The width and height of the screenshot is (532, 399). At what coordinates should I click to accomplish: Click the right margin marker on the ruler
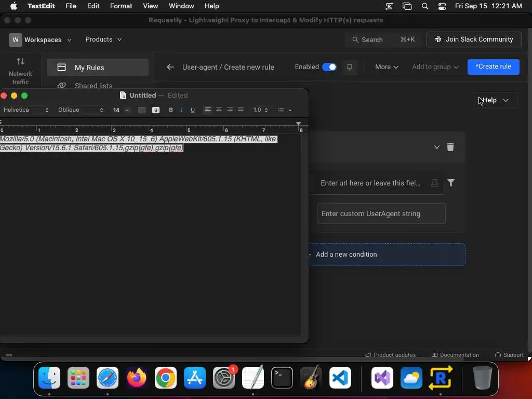[298, 124]
